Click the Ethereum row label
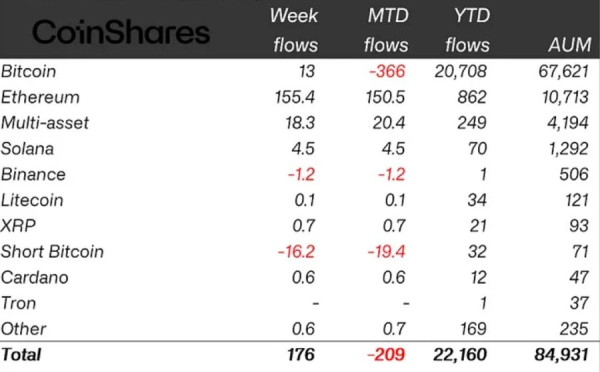This screenshot has height=372, width=600. pyautogui.click(x=40, y=97)
